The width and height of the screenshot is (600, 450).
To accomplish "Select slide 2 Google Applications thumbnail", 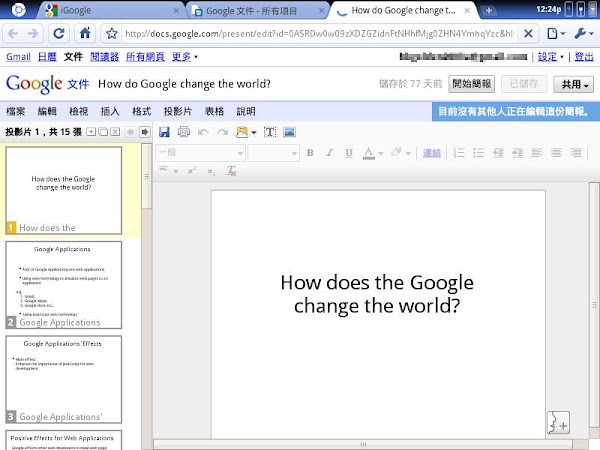I will 64,285.
